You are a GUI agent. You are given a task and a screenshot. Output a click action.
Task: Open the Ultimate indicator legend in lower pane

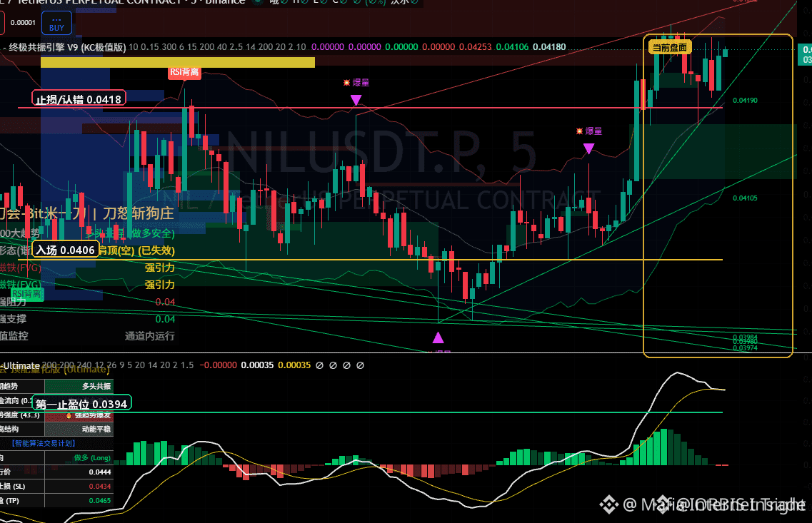(20, 365)
